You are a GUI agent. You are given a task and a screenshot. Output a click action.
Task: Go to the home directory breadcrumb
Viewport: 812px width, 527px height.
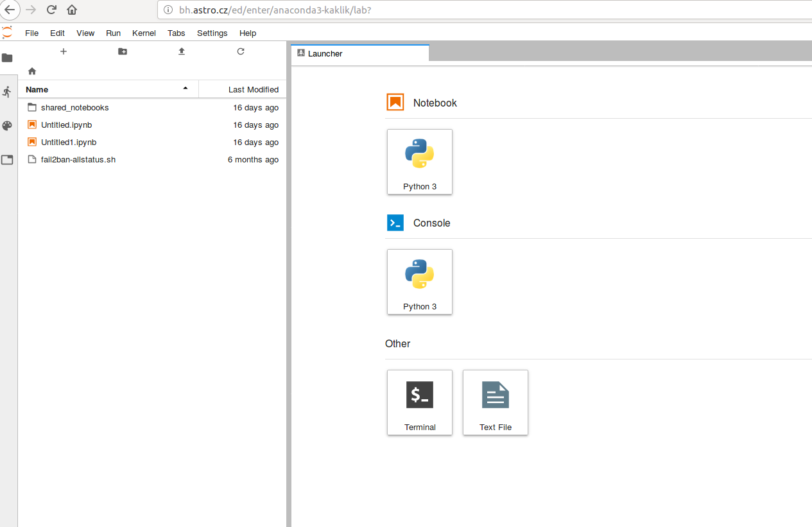point(32,71)
